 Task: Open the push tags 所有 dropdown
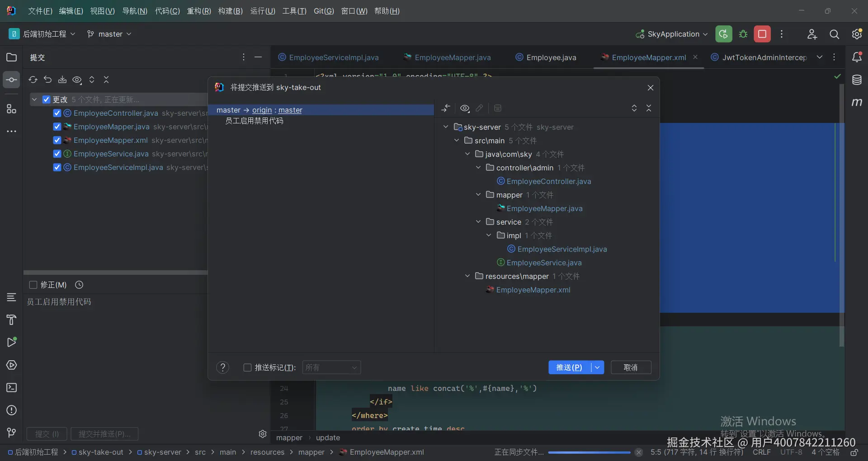(x=331, y=367)
